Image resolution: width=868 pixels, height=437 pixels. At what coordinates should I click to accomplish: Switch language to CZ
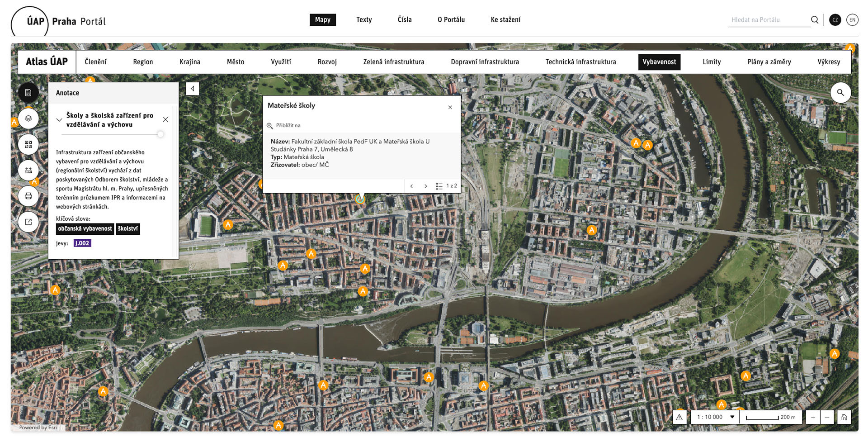coord(835,20)
